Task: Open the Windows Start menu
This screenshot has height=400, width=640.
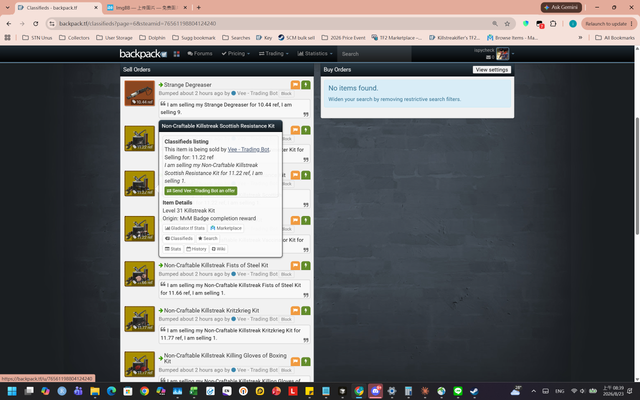Action: click(12, 391)
